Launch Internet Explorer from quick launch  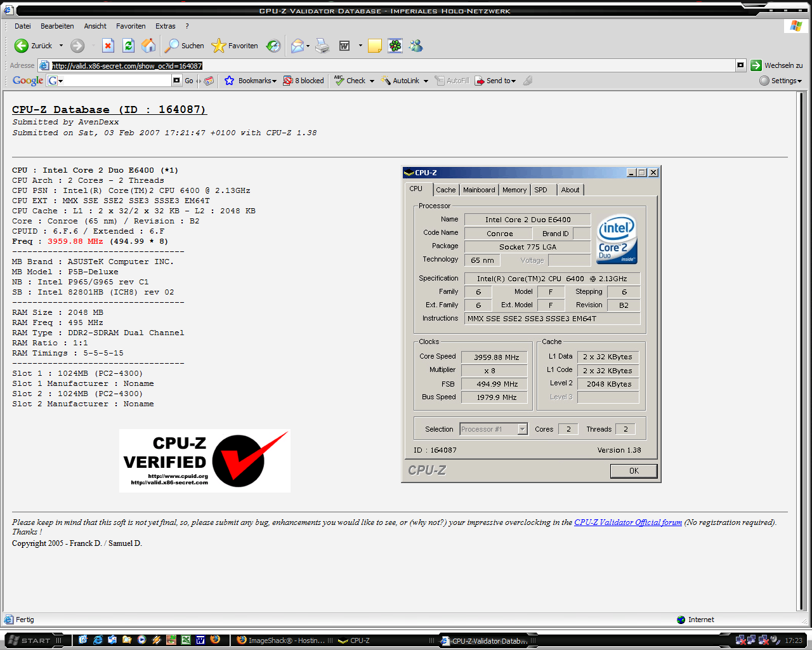98,640
